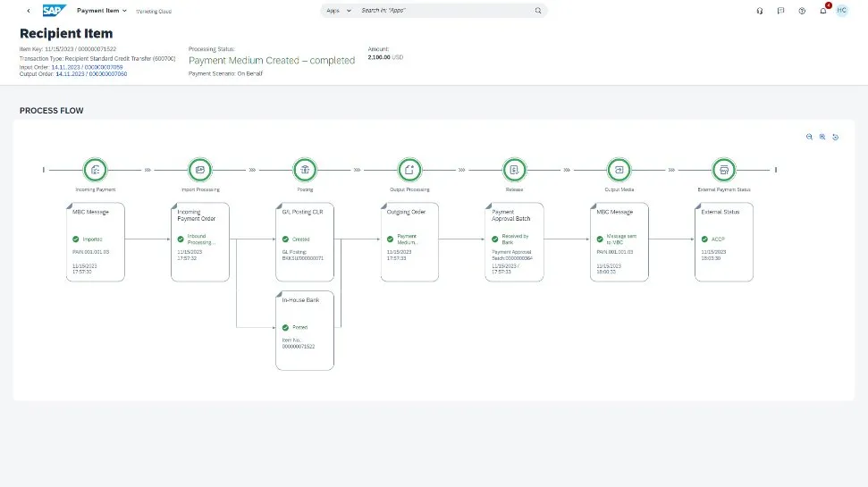Open the notifications bell

pyautogui.click(x=822, y=11)
